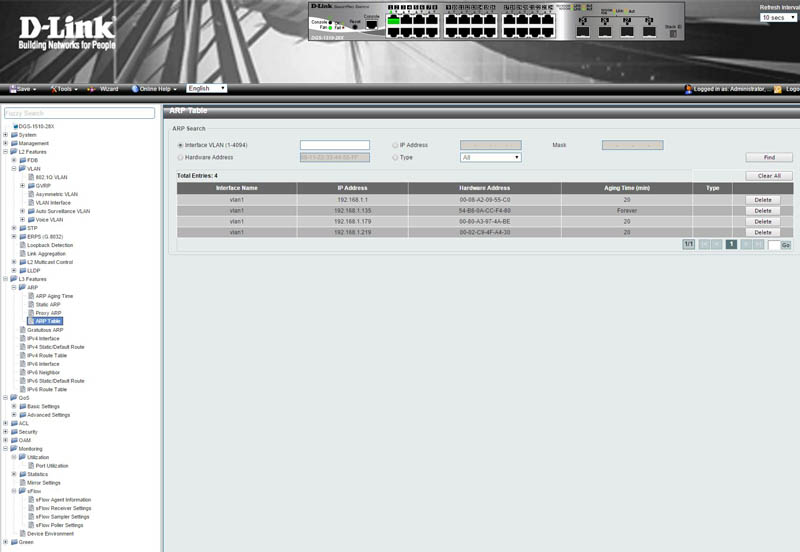Click the IPv4 Interface page icon
This screenshot has width=800, height=552.
click(x=22, y=338)
